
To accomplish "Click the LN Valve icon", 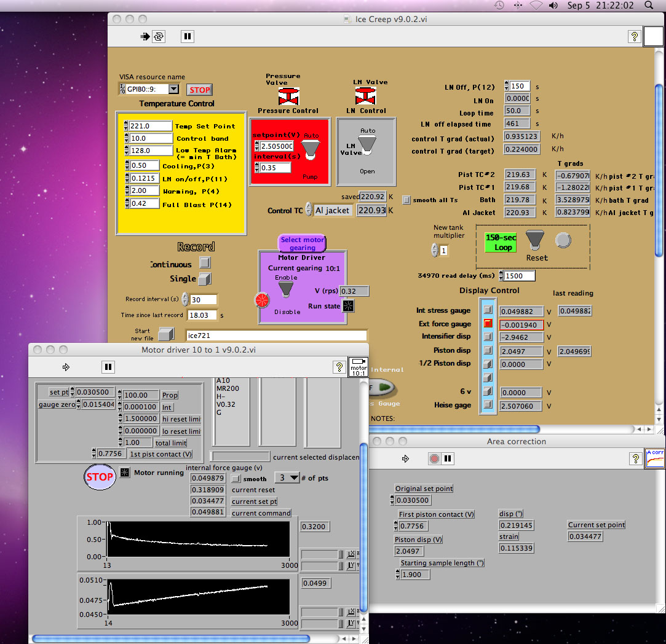I will pyautogui.click(x=366, y=96).
